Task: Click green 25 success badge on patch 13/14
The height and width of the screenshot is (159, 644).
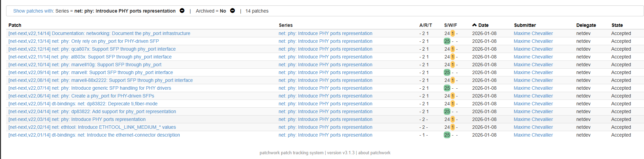Action: point(447,41)
